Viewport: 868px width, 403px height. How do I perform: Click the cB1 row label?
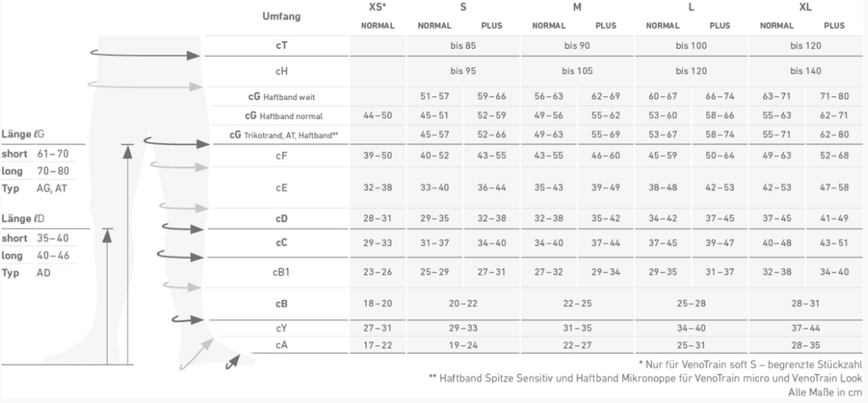point(280,272)
